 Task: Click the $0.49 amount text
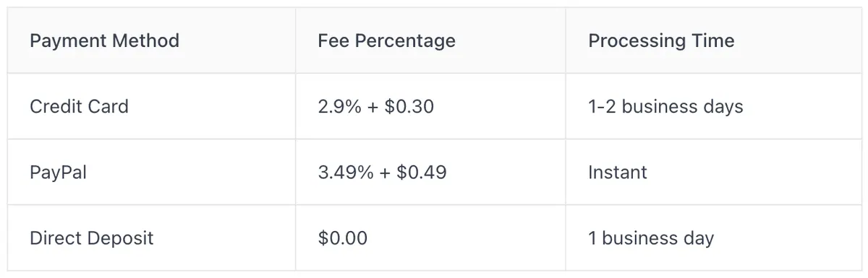point(422,172)
